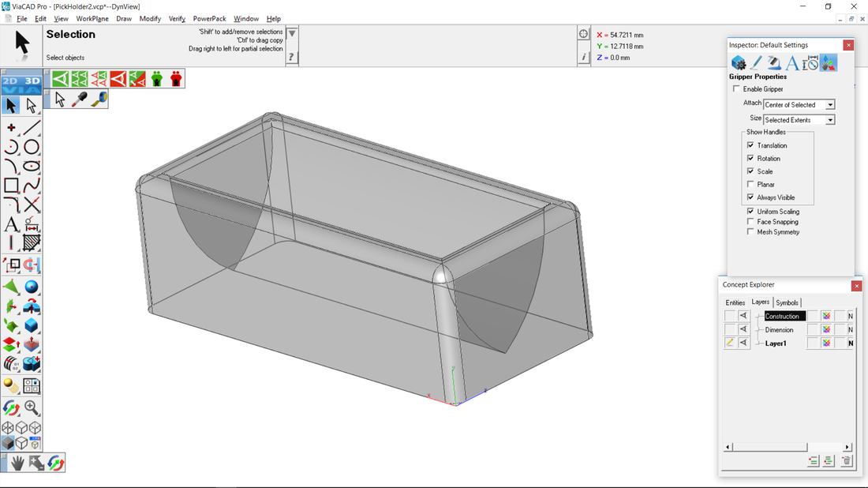Screen dimensions: 868x488
Task: Uncheck Uniform Scaling option
Action: [750, 212]
